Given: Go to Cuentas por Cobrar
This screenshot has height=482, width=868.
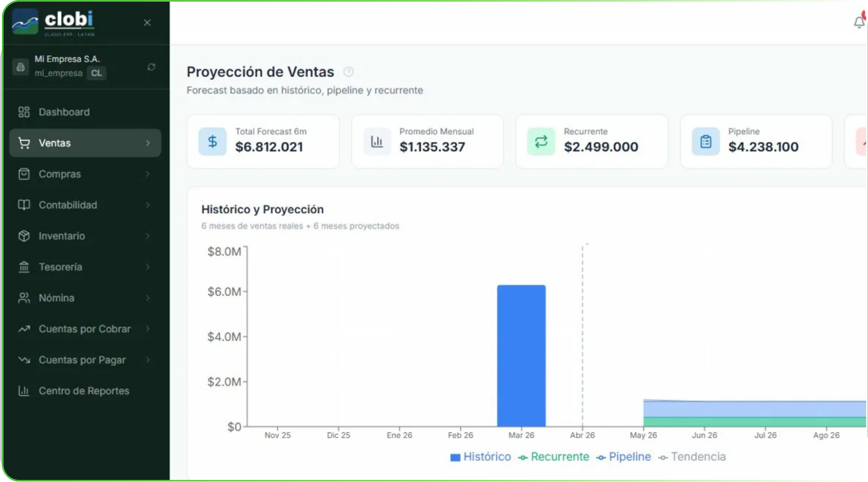Looking at the screenshot, I should (x=84, y=329).
